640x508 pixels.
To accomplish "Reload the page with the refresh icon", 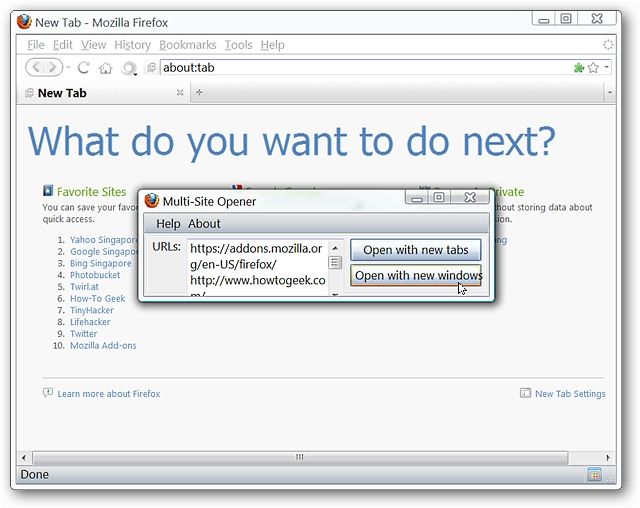I will [84, 68].
